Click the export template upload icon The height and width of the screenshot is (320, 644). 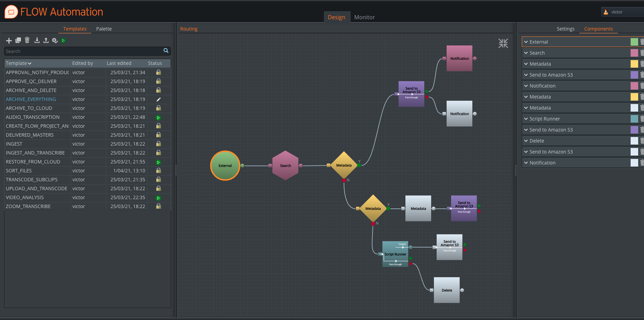(46, 41)
